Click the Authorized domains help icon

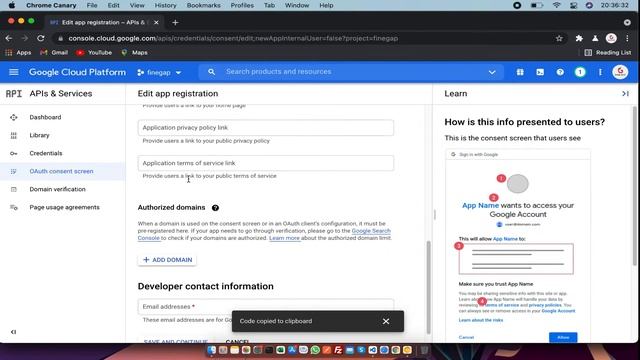pos(216,208)
